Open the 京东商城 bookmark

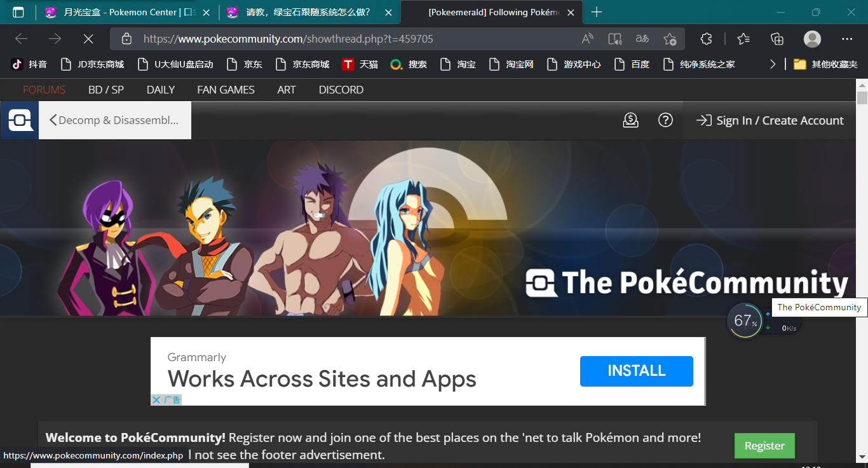pos(302,64)
